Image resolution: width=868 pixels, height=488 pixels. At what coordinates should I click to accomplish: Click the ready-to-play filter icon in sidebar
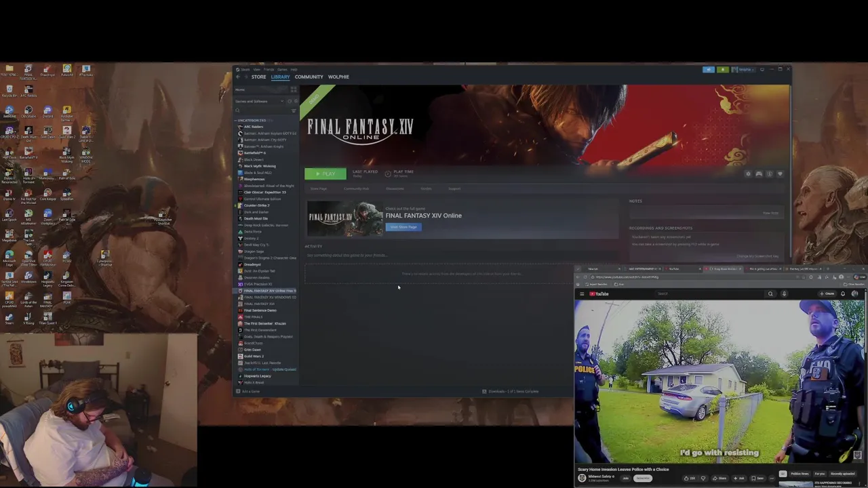click(296, 102)
